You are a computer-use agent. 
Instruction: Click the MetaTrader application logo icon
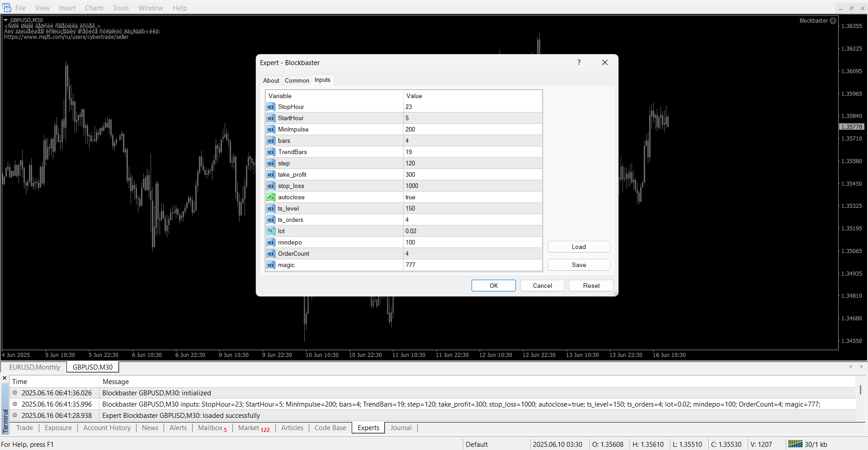(6, 8)
